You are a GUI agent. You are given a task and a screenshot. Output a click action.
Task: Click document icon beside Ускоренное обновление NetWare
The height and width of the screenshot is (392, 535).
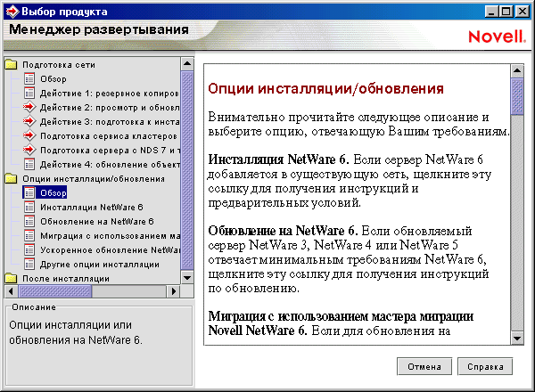29,249
